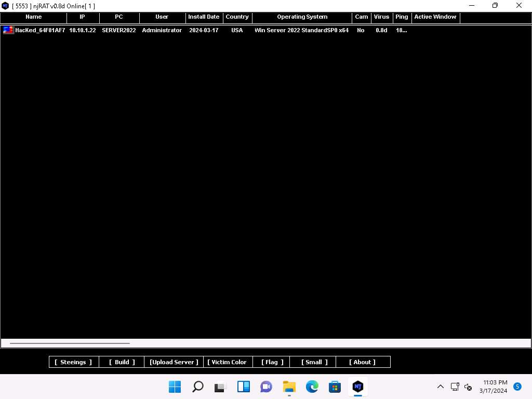Click the flag icon in the first row
Image resolution: width=532 pixels, height=399 pixels.
(8, 30)
